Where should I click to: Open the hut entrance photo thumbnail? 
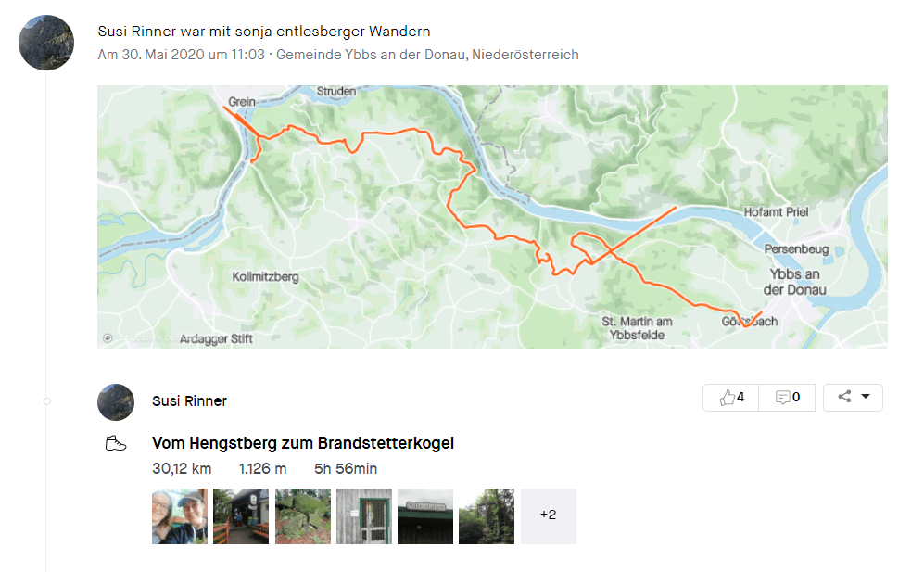tap(241, 516)
